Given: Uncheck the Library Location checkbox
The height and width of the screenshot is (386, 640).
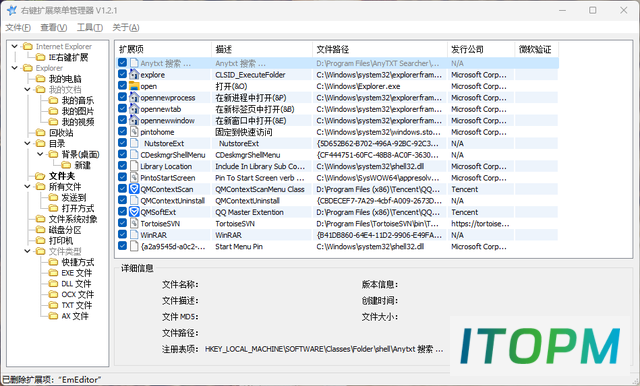Looking at the screenshot, I should (122, 166).
